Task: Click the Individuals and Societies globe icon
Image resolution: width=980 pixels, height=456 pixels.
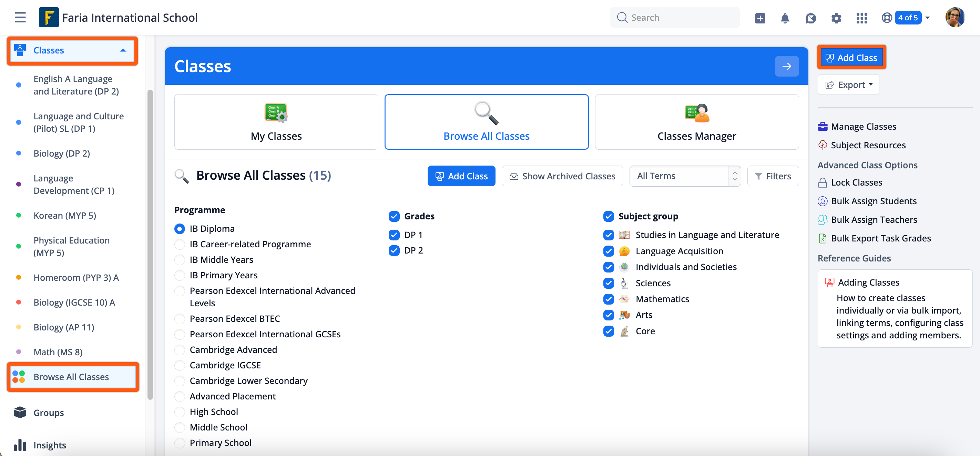Action: 624,267
